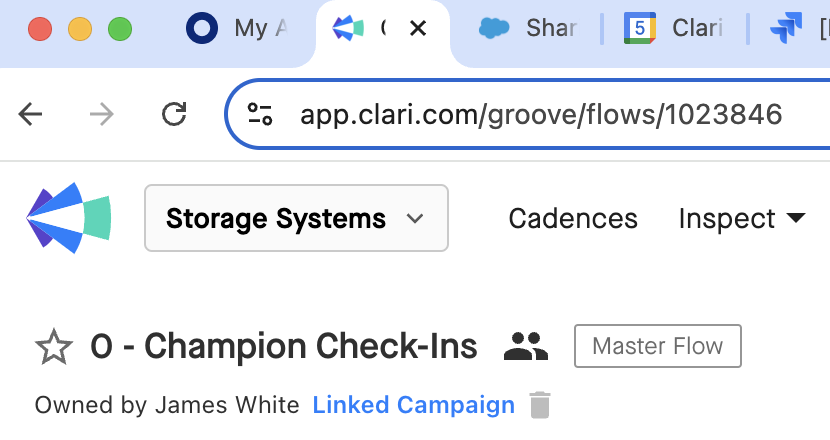Click the shared users people icon
The image size is (830, 440).
tap(526, 346)
